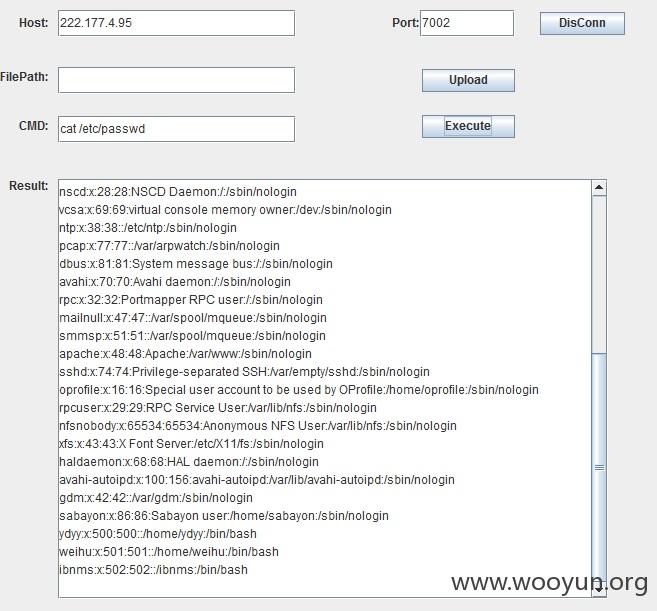
Task: Click the smmsp:x:51:51 line
Action: click(x=192, y=336)
